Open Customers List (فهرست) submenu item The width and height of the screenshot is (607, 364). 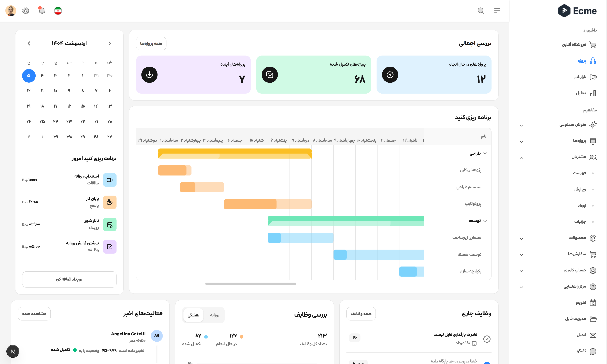(x=579, y=173)
